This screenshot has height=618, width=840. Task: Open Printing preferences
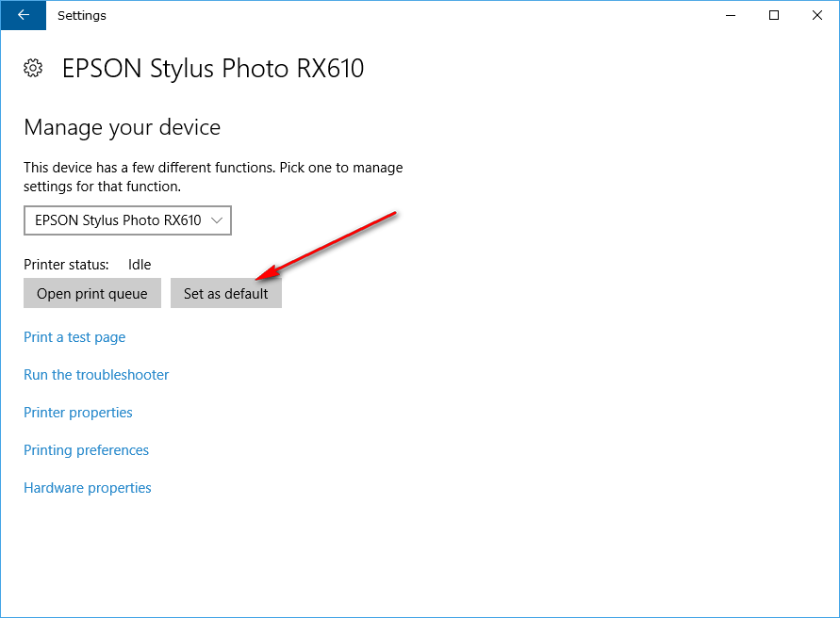click(x=86, y=450)
